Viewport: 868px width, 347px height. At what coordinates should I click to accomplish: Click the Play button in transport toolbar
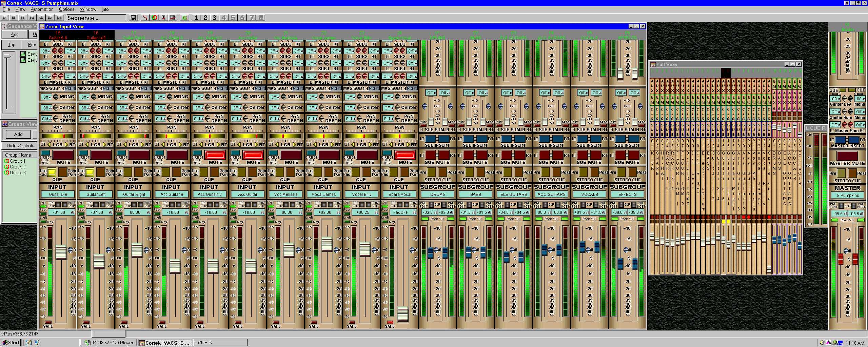4,18
